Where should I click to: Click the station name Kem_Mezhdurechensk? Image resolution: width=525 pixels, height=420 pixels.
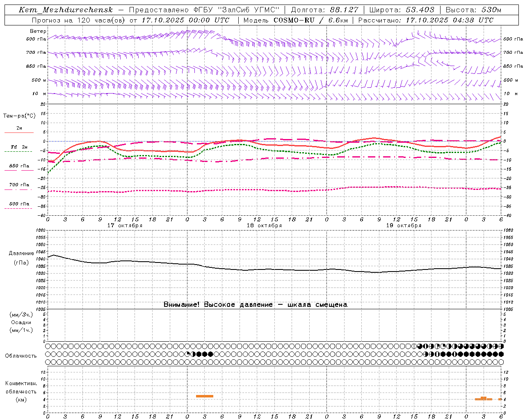[66, 10]
